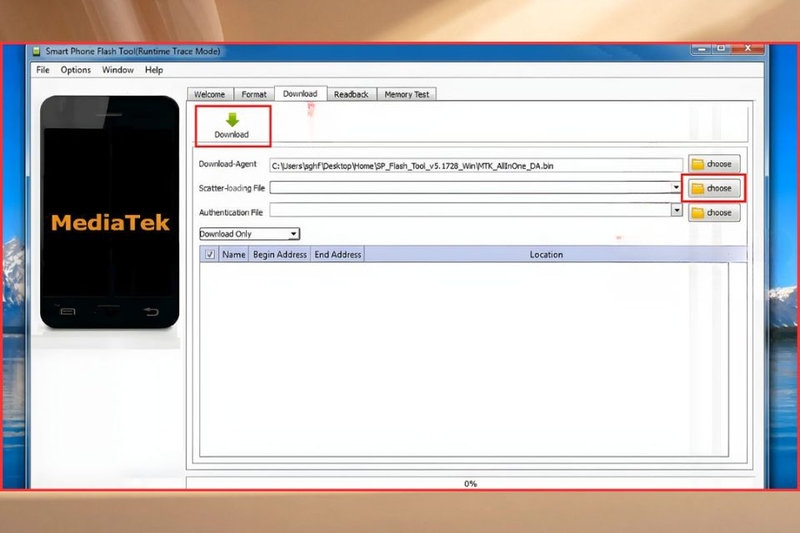Open the Window menu

point(118,70)
